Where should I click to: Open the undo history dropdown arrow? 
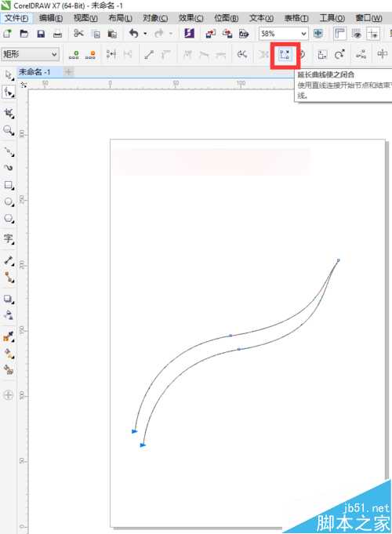(145, 34)
